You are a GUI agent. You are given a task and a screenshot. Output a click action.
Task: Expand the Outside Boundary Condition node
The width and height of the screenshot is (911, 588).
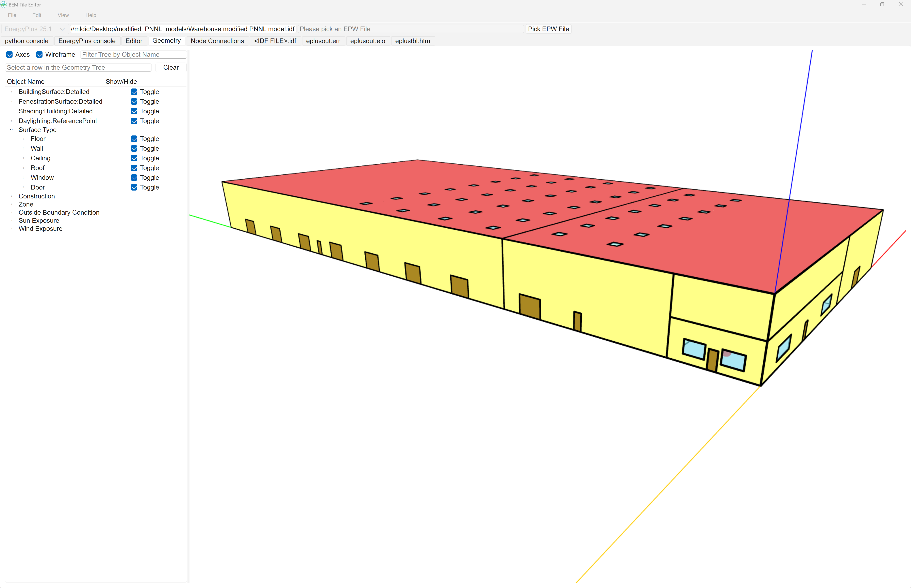tap(12, 212)
